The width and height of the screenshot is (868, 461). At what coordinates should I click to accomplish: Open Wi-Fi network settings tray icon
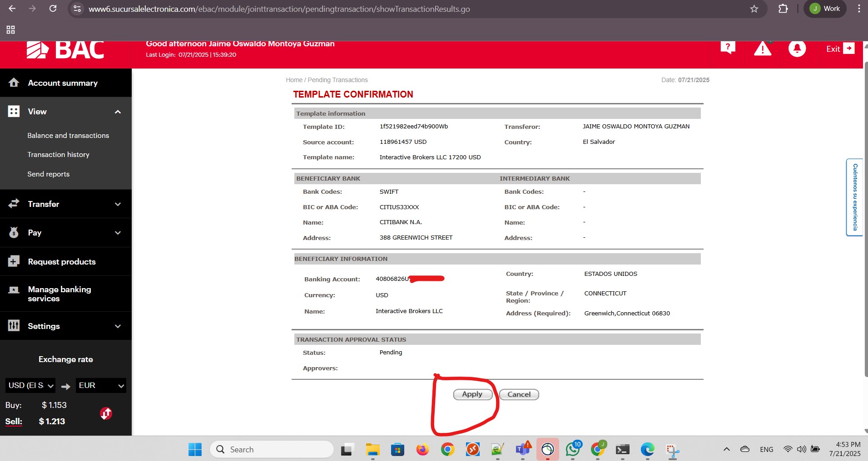[x=788, y=449]
